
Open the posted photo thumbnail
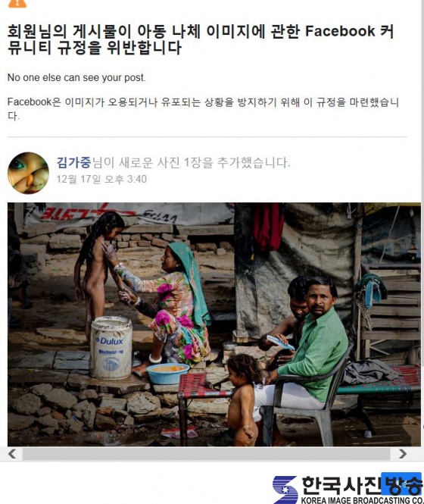pyautogui.click(x=214, y=324)
